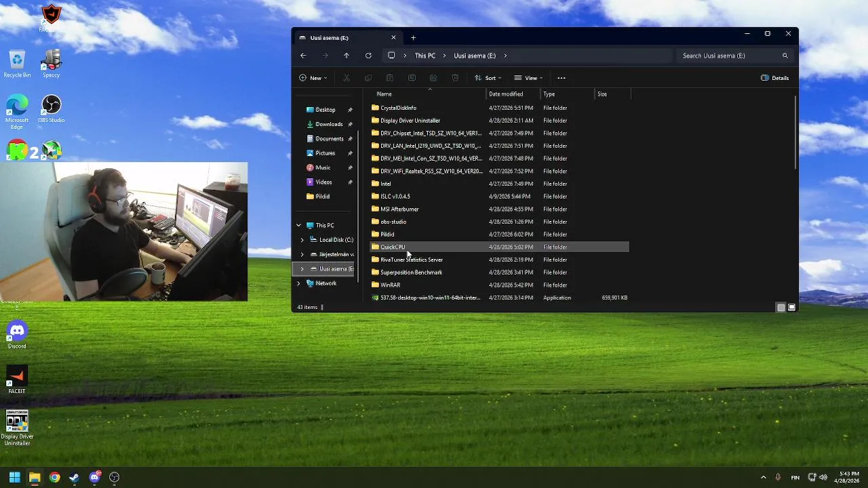
Task: Expand the Network tree node
Action: (x=298, y=283)
